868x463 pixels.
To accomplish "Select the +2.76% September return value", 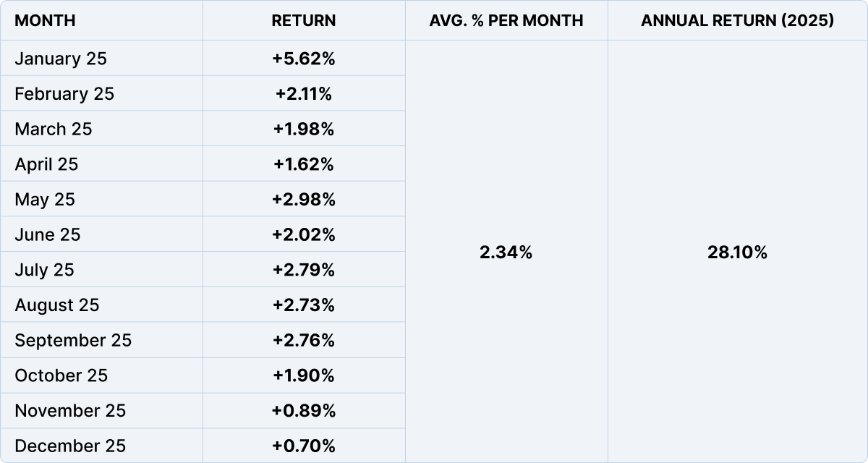I will coord(304,340).
